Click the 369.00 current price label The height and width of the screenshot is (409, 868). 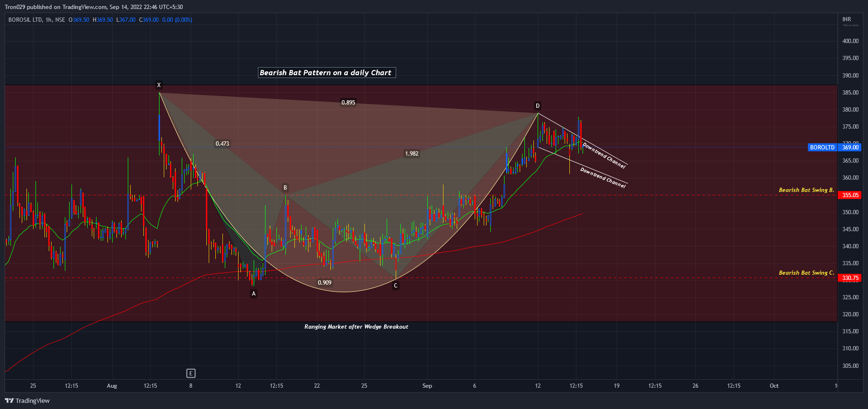(850, 148)
